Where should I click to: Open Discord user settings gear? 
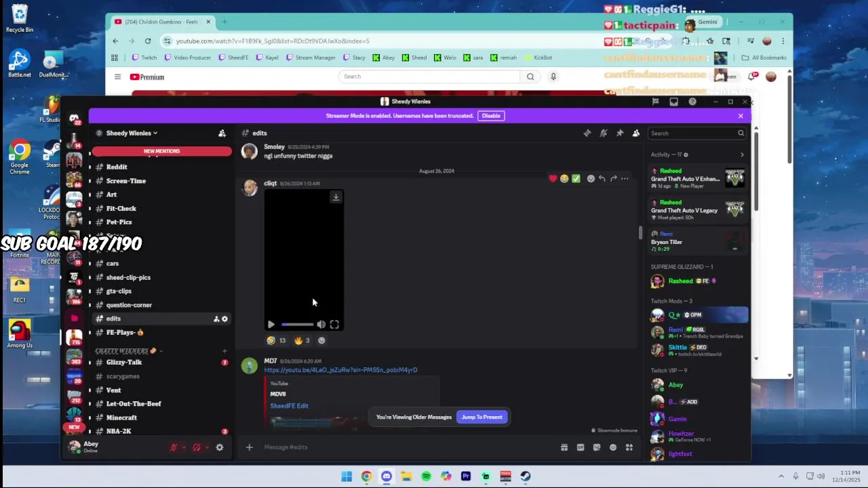click(220, 447)
